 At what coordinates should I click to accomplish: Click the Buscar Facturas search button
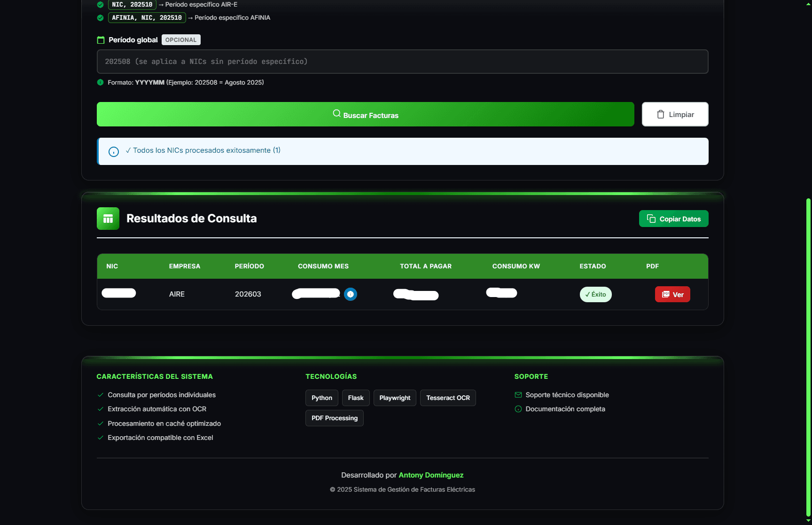tap(365, 114)
